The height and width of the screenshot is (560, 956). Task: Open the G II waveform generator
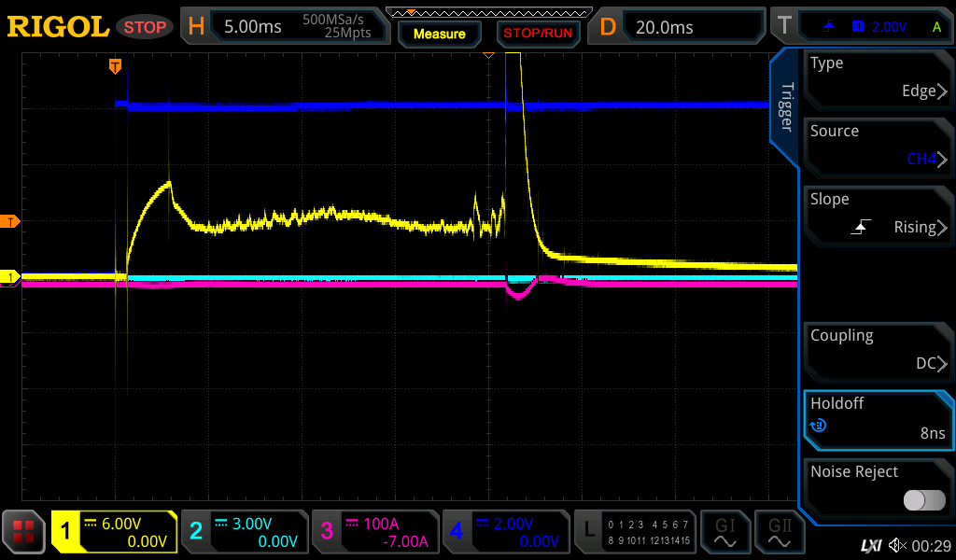[x=780, y=533]
